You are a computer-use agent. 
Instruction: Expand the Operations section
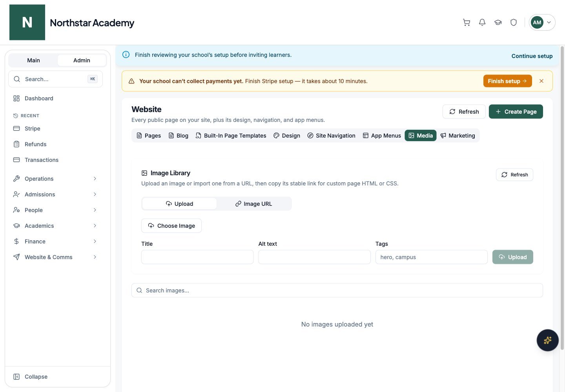click(x=55, y=179)
